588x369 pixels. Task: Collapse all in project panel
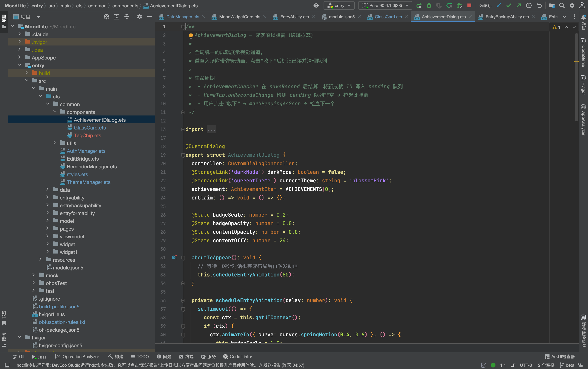click(127, 17)
